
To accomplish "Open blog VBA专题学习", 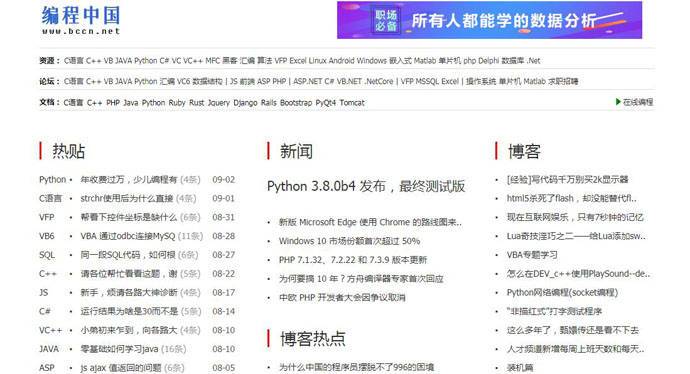I will click(532, 255).
